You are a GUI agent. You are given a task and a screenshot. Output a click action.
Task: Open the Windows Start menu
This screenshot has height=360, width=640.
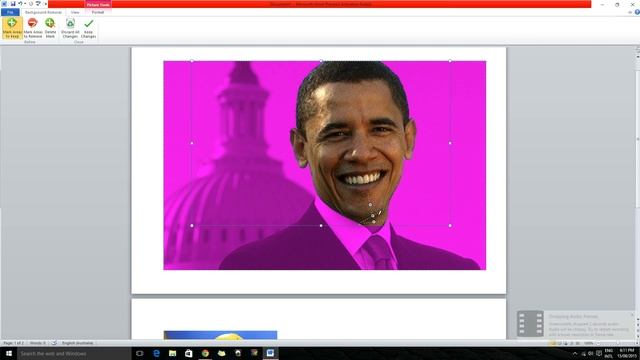(9, 353)
